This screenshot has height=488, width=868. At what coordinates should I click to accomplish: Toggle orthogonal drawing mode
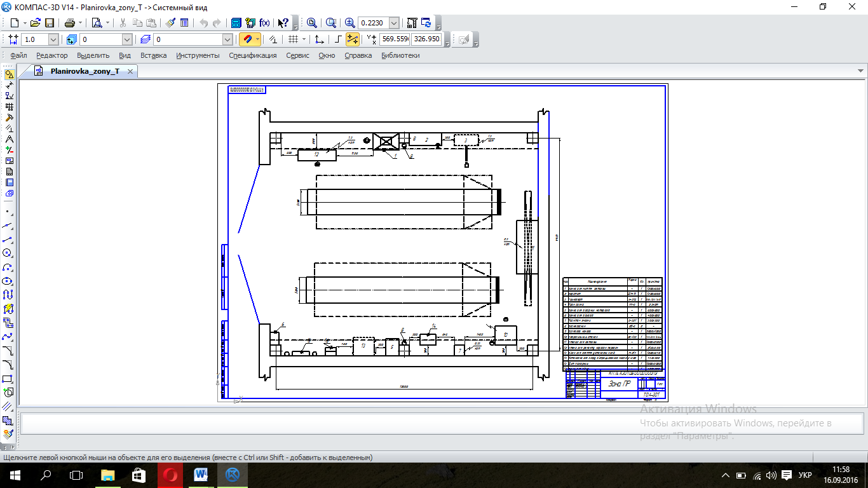tap(338, 39)
